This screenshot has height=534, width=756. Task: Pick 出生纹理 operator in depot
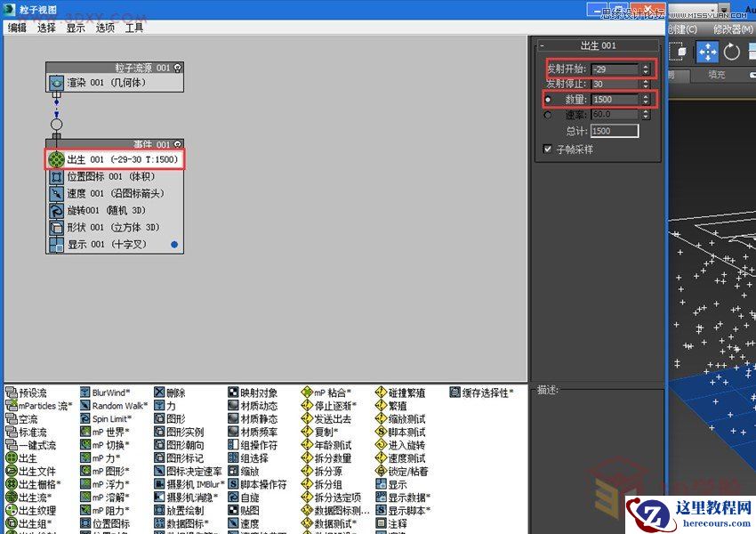[x=30, y=510]
